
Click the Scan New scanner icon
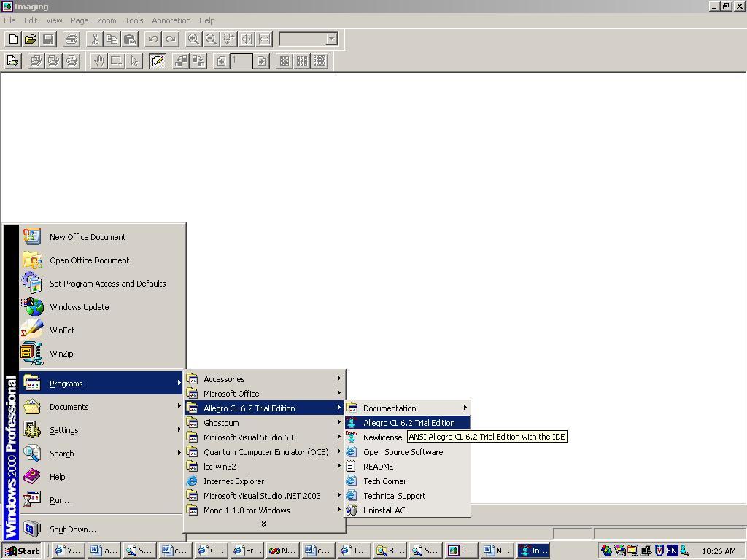pos(13,61)
